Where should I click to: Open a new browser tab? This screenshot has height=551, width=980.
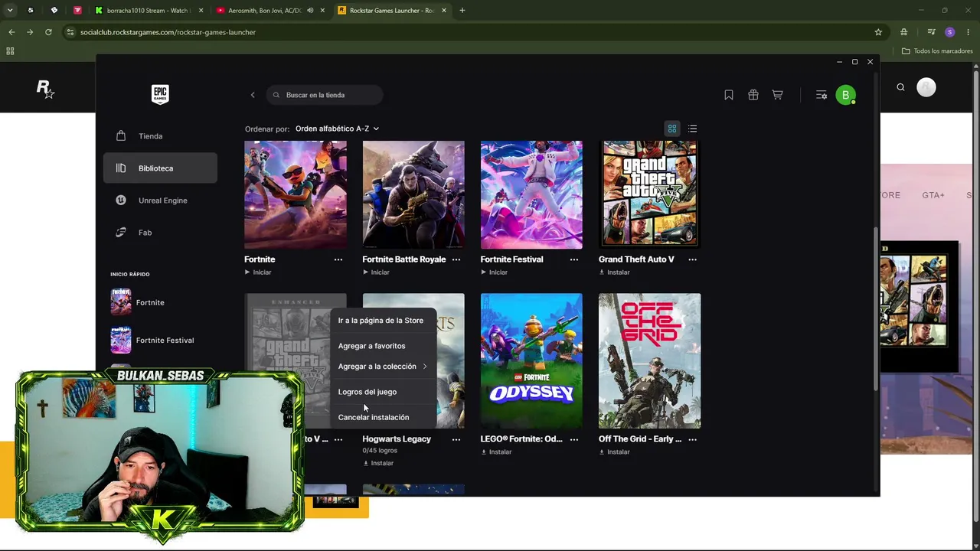(x=462, y=11)
